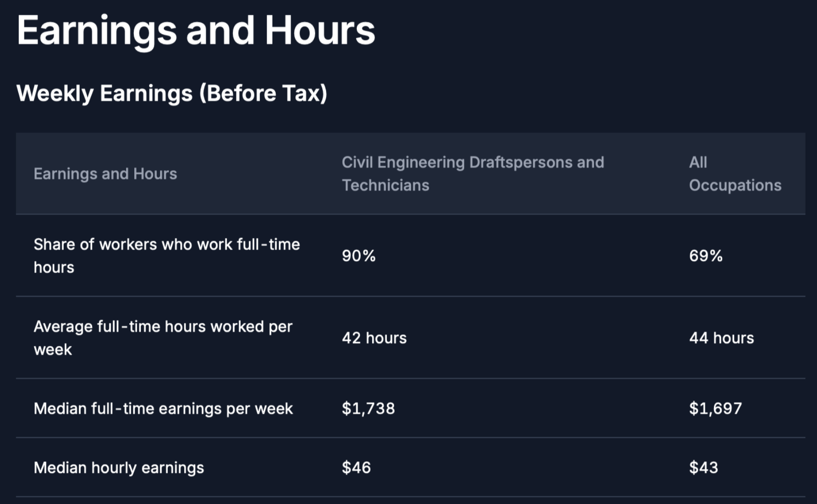The width and height of the screenshot is (817, 504).
Task: Click the Median hourly earnings row label
Action: point(118,468)
